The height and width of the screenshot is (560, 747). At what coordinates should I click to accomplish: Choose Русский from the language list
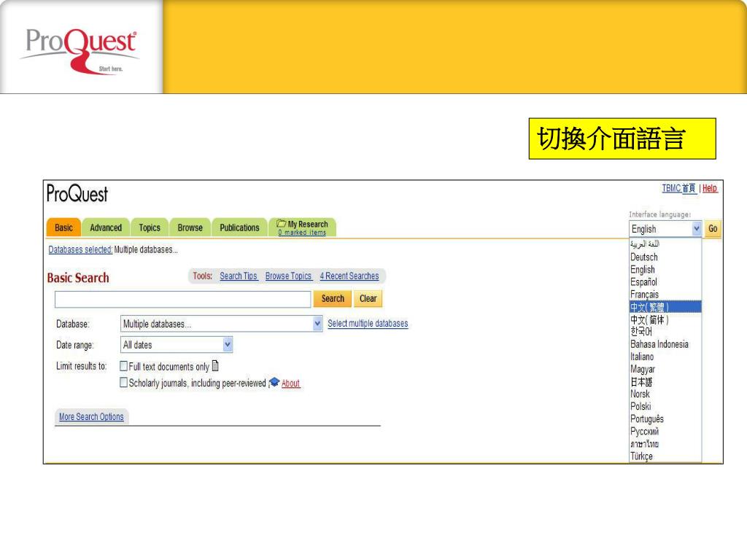pos(665,432)
